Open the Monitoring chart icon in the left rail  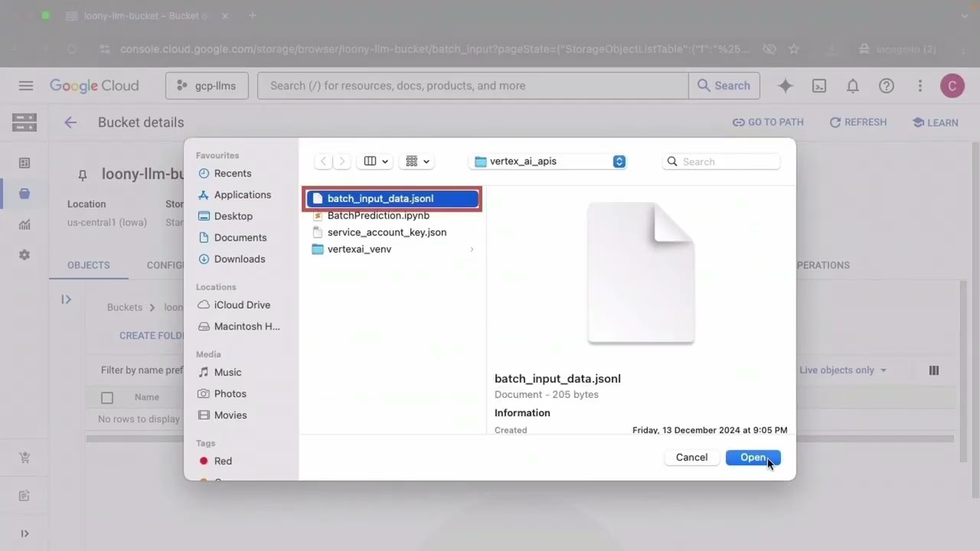(x=24, y=224)
